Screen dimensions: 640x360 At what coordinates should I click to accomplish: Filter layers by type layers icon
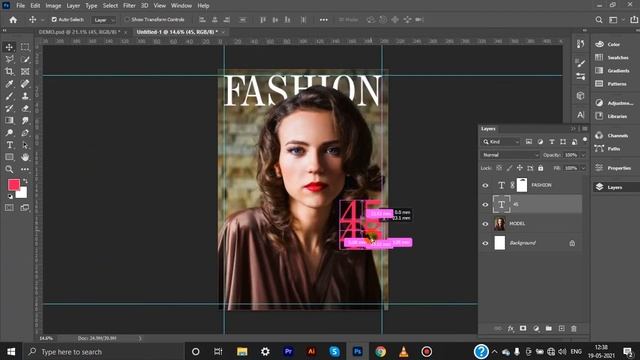551,142
